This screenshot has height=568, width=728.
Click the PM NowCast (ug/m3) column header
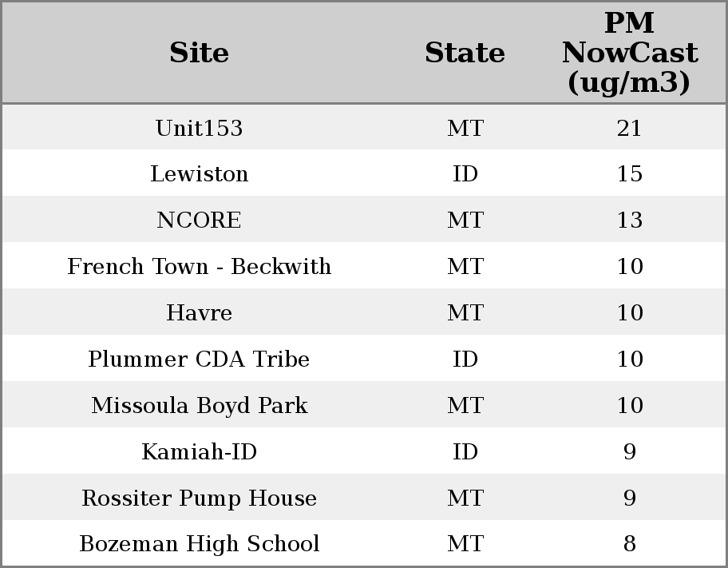[629, 53]
